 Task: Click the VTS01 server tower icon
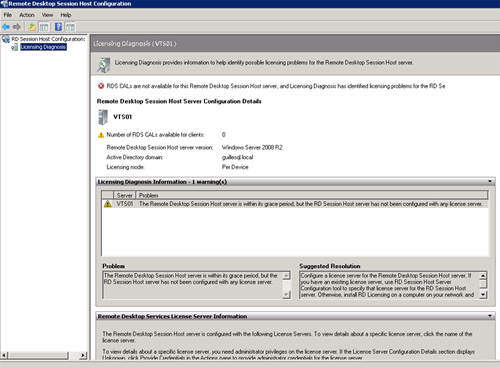point(103,117)
